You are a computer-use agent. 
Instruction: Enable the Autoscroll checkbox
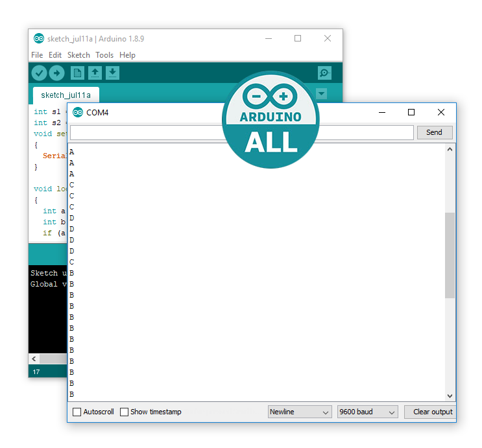77,412
